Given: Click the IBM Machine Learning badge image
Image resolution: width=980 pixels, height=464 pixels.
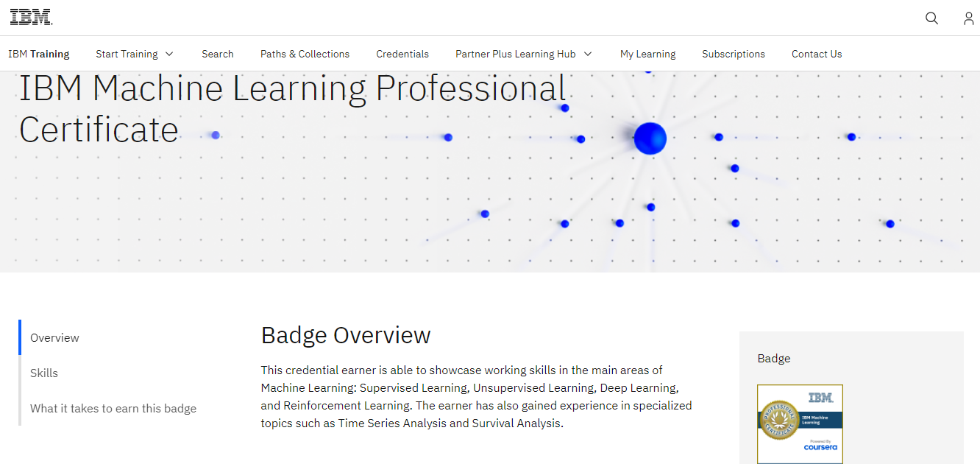Looking at the screenshot, I should click(800, 423).
